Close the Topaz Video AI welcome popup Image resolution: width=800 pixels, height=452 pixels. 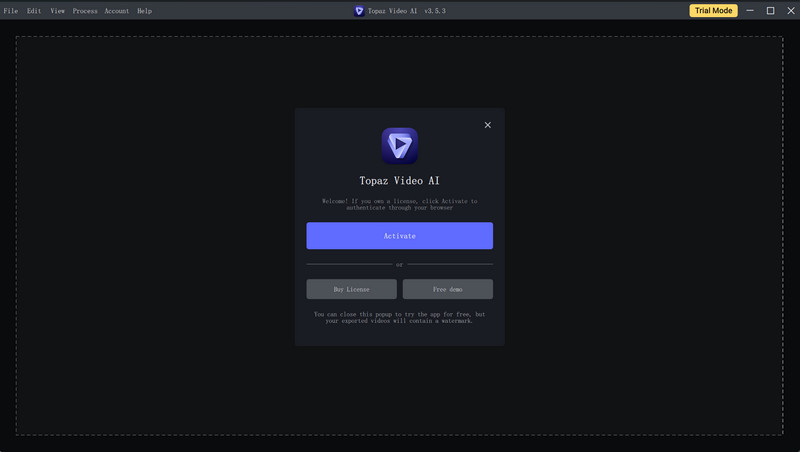[x=488, y=125]
